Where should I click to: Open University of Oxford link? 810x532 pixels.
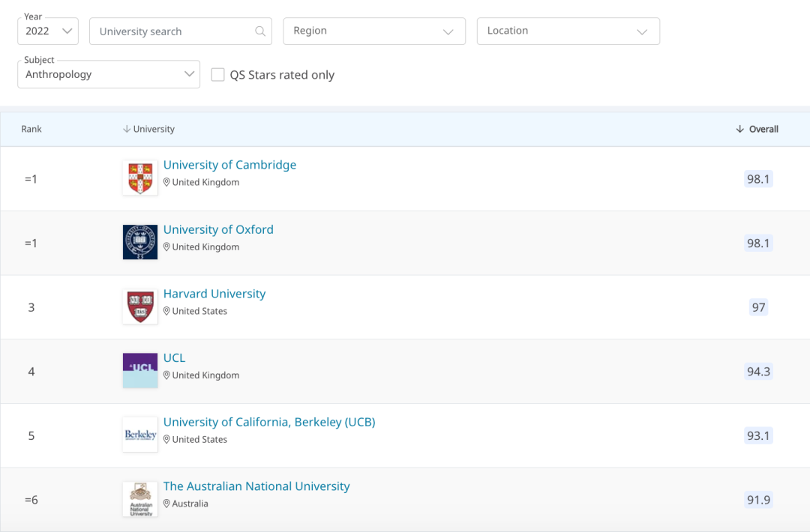pyautogui.click(x=218, y=229)
